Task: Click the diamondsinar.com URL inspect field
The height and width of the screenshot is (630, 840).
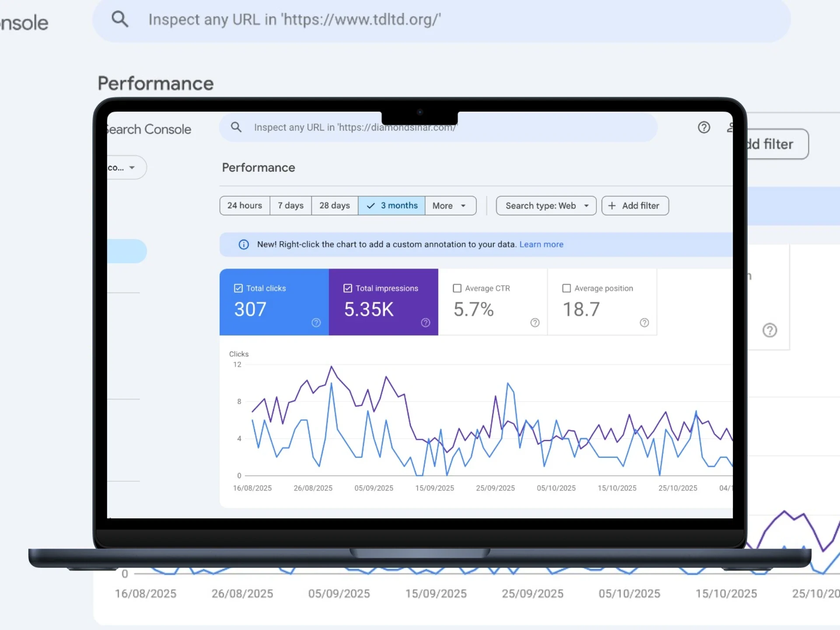Action: [x=438, y=127]
